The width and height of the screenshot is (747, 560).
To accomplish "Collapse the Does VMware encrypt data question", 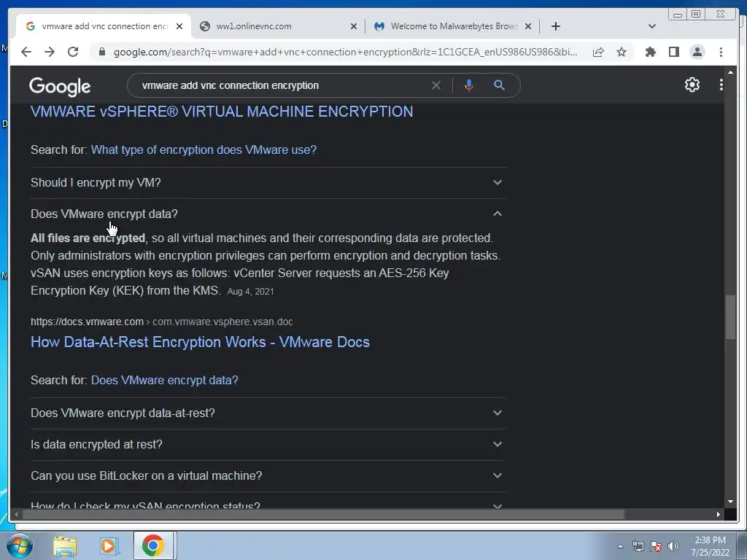I will pyautogui.click(x=268, y=214).
